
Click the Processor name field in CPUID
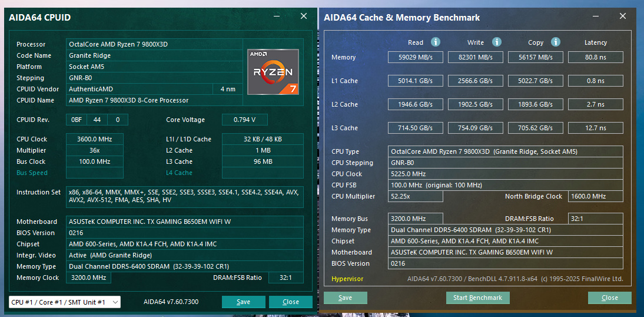[x=154, y=44]
